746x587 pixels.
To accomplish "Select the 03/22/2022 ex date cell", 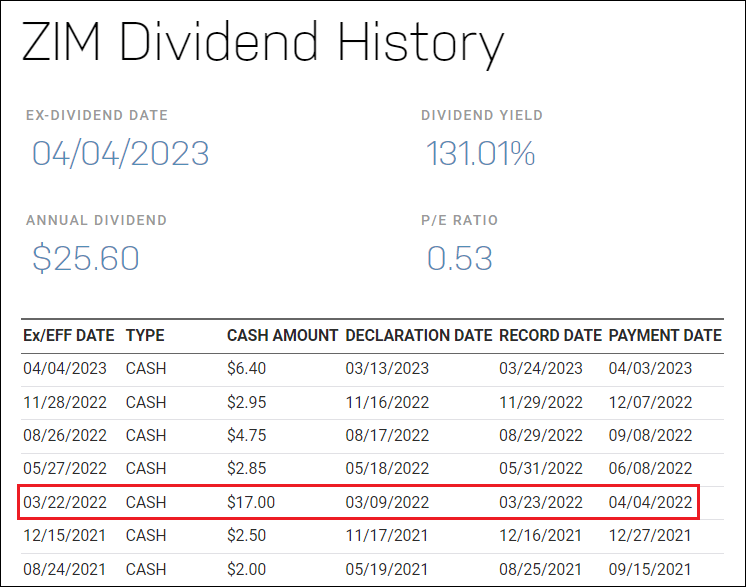I will 65,502.
